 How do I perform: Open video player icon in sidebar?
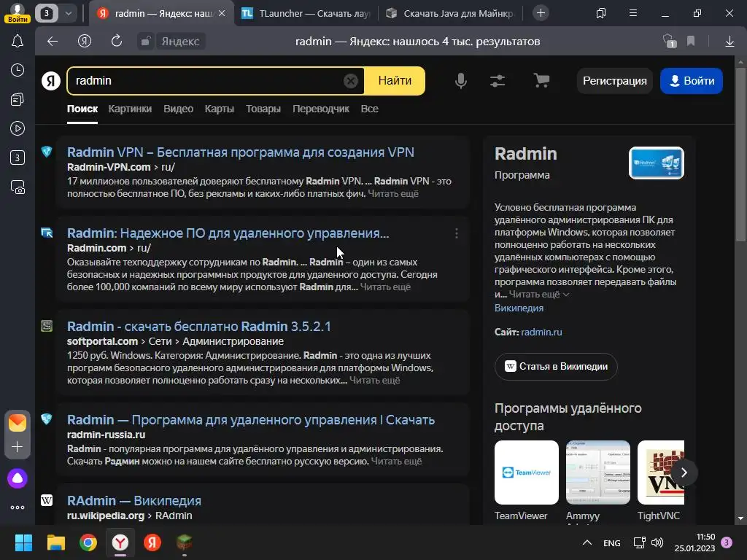[x=18, y=128]
